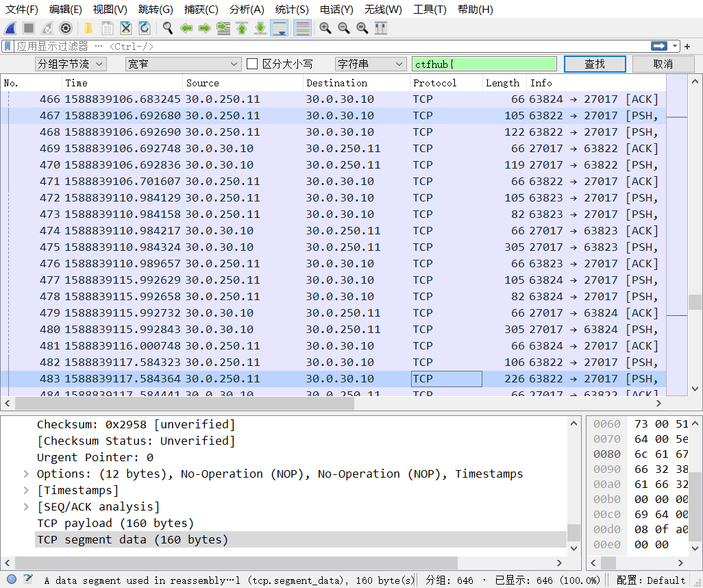The width and height of the screenshot is (703, 588).
Task: Restart the current capture
Action: pyautogui.click(x=46, y=27)
